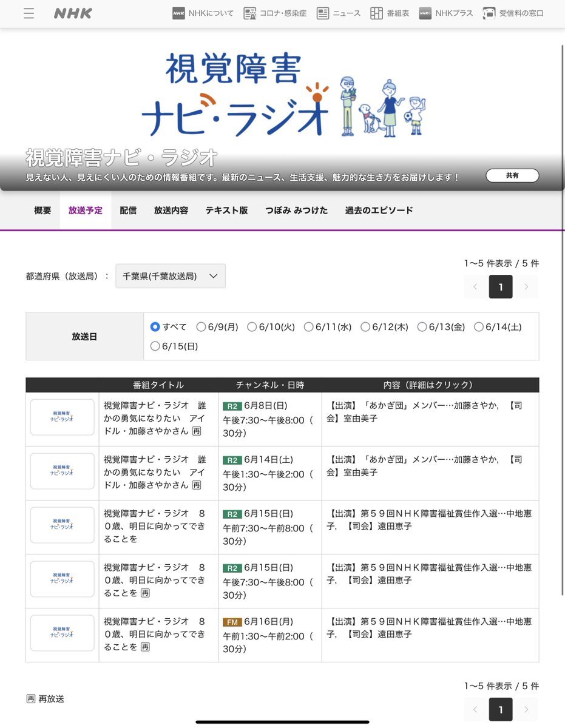Viewport: 565px width, 728px height.
Task: Open content details for 6月15日 午後7:30 row
Action: 430,574
